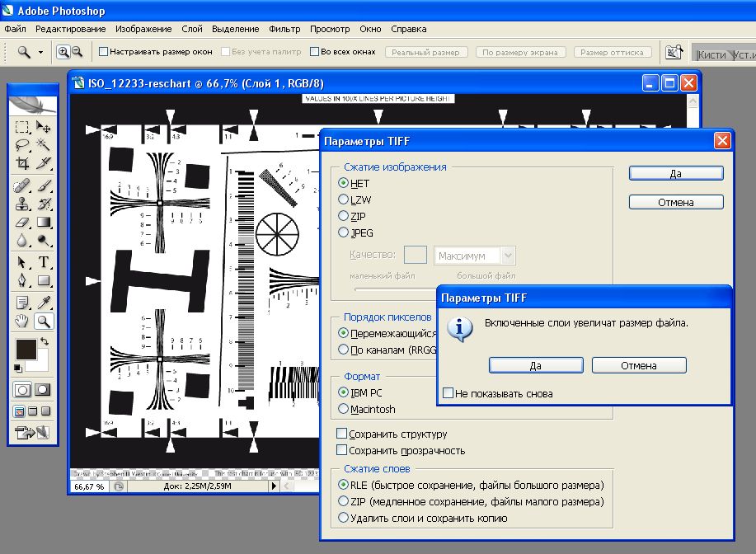This screenshot has width=756, height=554.
Task: Select НЕТ compression radio button
Action: 343,183
